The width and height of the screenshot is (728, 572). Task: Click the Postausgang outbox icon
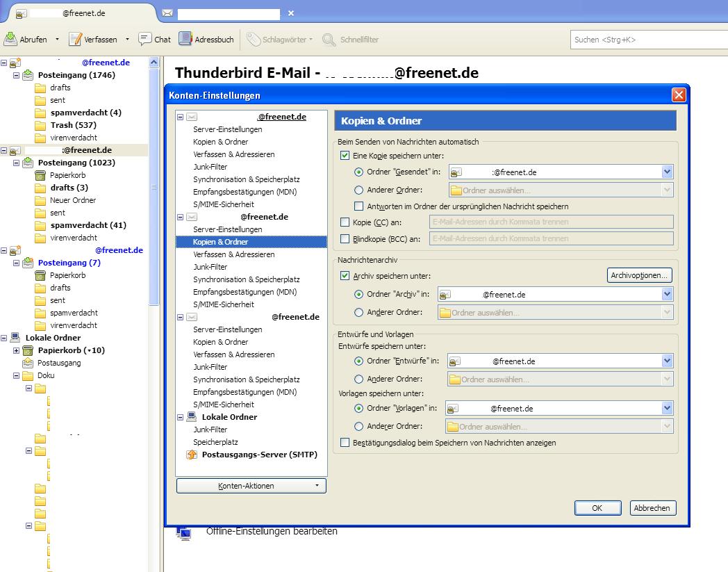tap(28, 363)
